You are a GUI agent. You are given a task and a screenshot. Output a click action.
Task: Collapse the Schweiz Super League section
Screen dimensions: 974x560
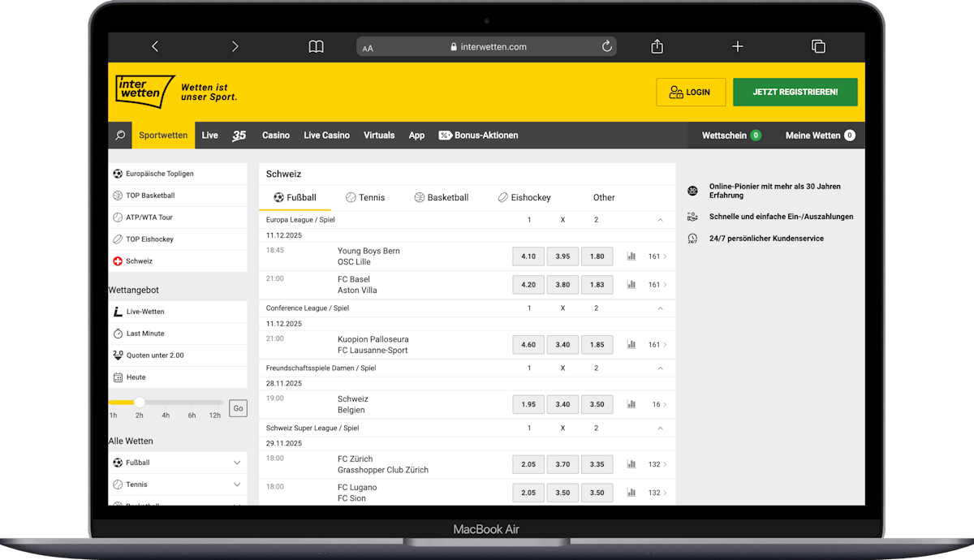(x=660, y=429)
